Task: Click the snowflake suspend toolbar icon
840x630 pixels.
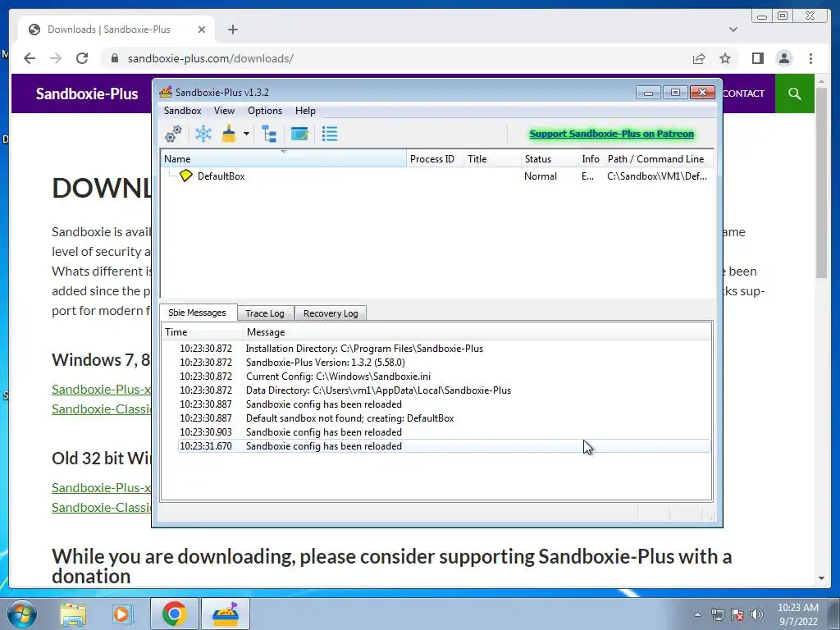Action: click(203, 134)
